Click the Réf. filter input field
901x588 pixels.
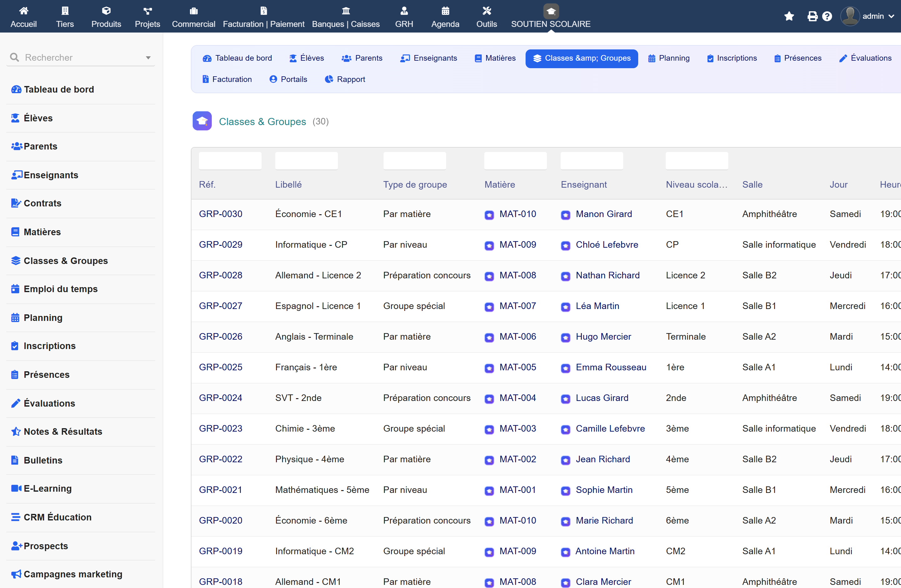(x=230, y=161)
